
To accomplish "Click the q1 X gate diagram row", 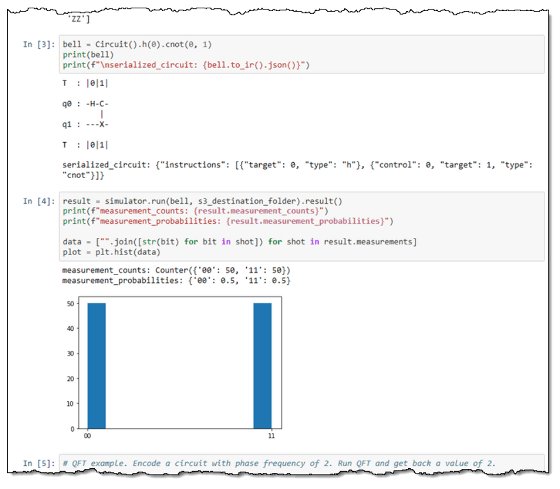I will (x=85, y=125).
